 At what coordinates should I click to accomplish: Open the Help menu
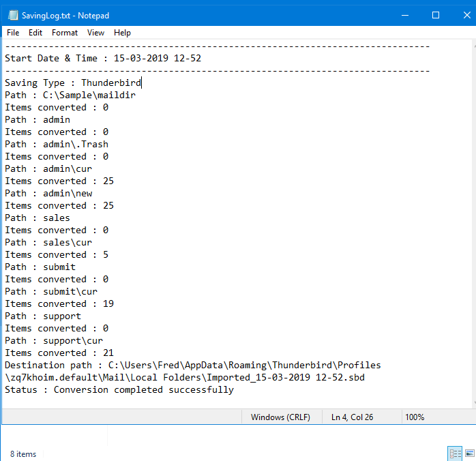[122, 33]
